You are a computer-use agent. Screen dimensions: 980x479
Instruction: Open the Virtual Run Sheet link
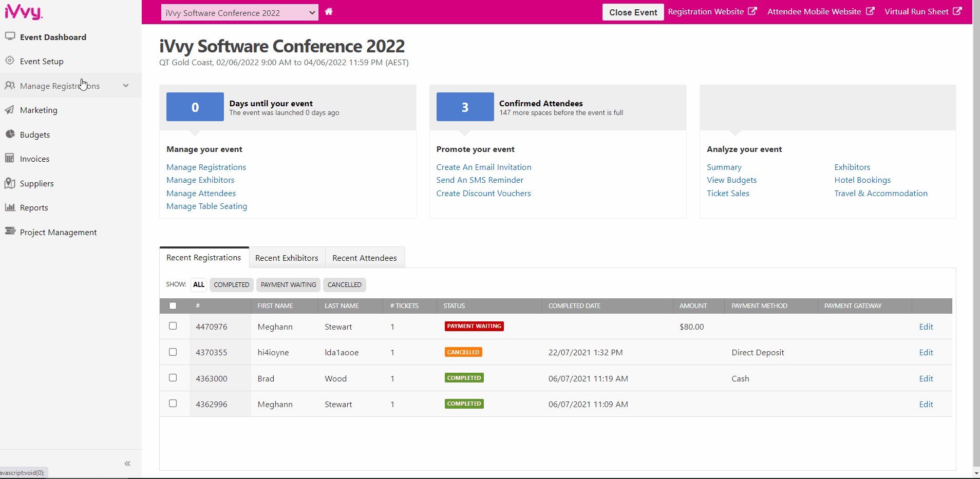click(x=916, y=12)
